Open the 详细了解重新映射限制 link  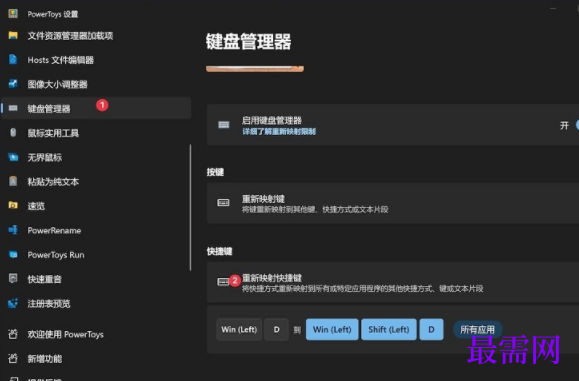click(279, 131)
